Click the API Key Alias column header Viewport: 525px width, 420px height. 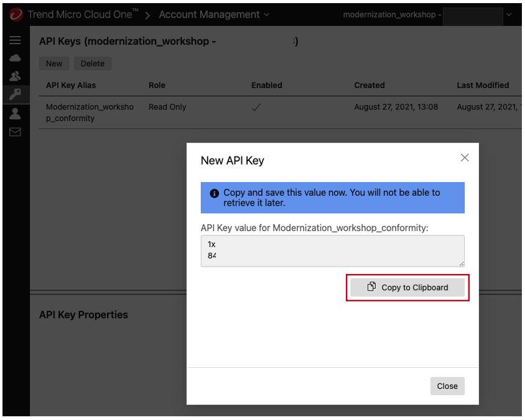71,85
